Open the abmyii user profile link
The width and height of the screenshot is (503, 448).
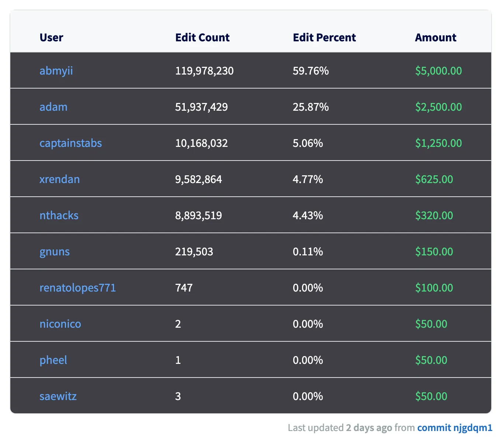point(56,71)
